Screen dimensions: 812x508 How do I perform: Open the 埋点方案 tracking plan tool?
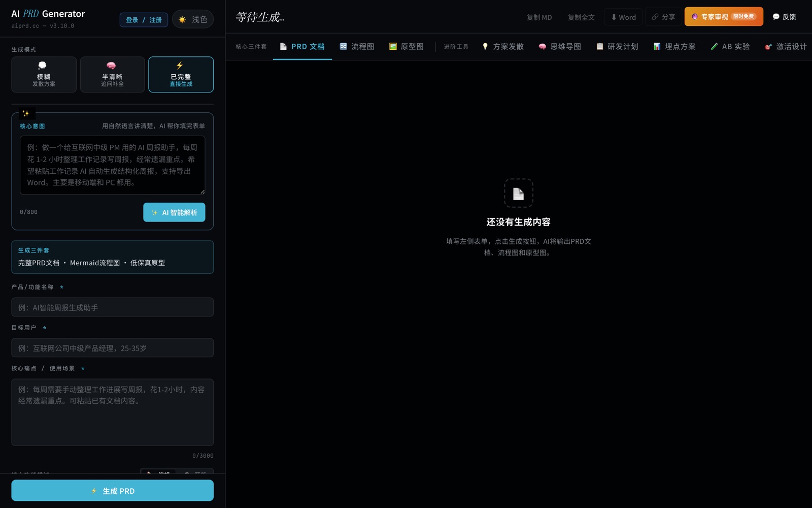[x=673, y=46]
